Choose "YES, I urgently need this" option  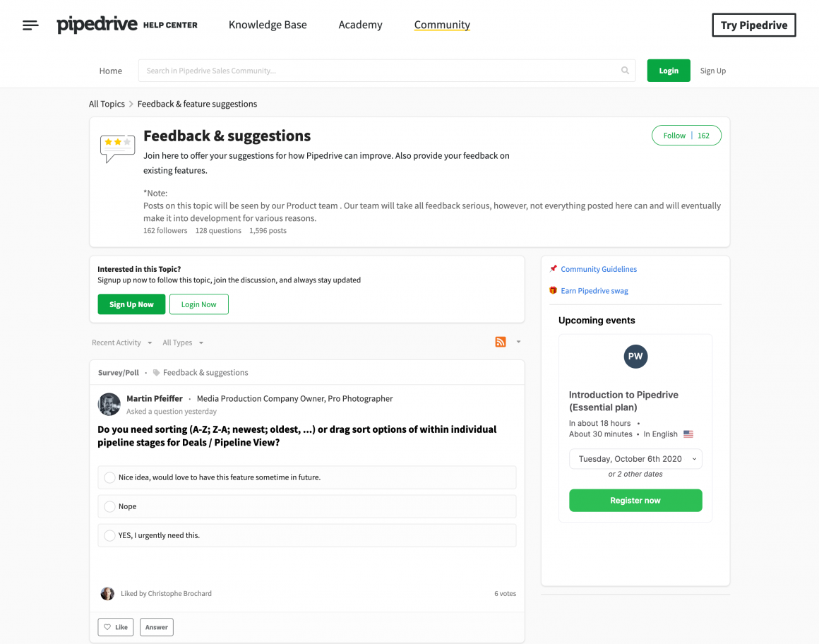click(x=109, y=535)
